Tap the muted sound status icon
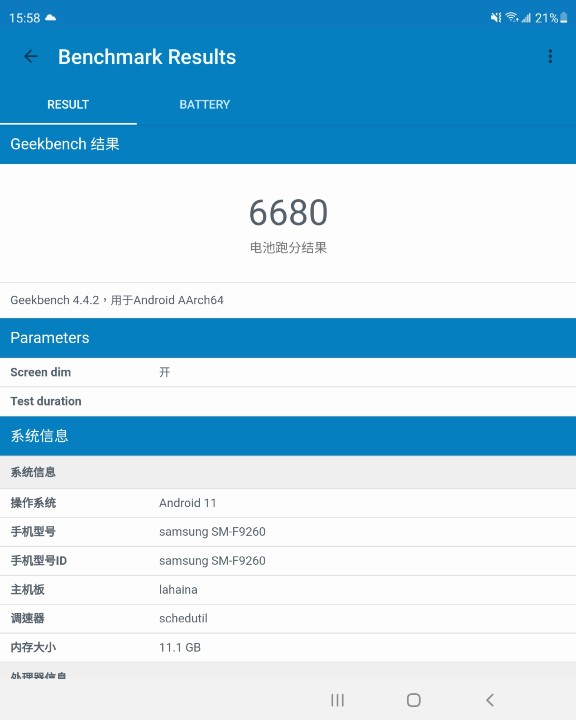The width and height of the screenshot is (576, 720). 496,18
